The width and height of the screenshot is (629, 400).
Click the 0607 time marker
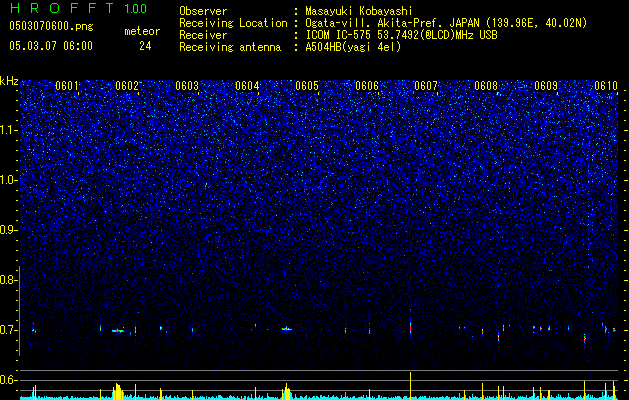pos(426,86)
